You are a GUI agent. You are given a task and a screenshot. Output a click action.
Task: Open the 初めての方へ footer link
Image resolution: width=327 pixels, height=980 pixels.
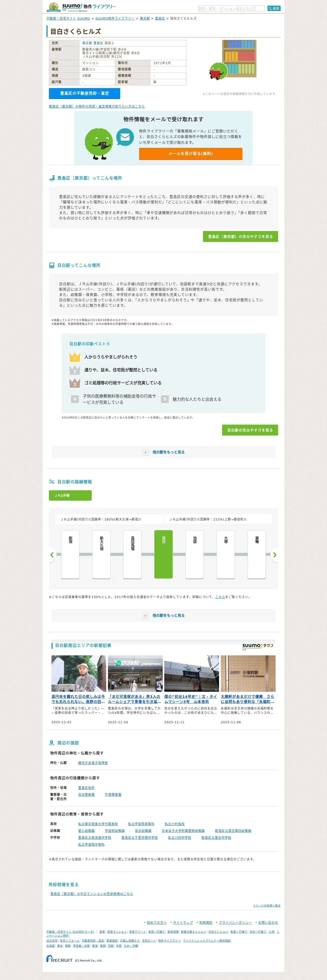pos(157,923)
